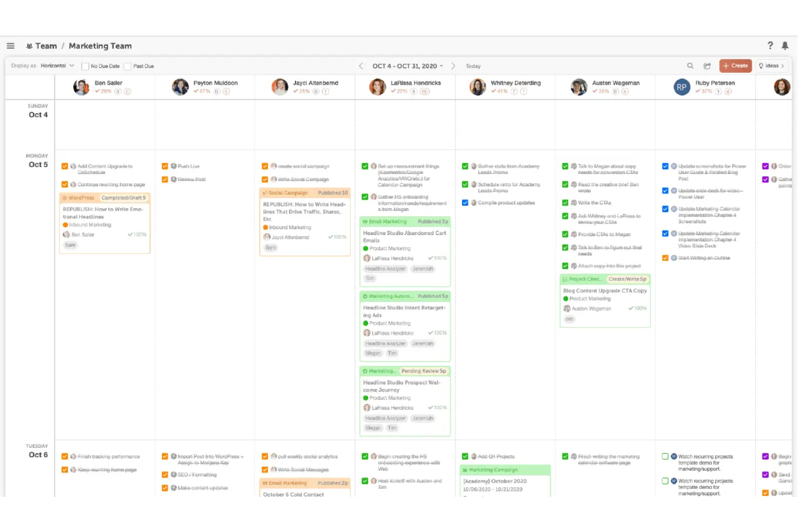Click the right chevron to advance the date range
The image size is (798, 532).
point(453,65)
